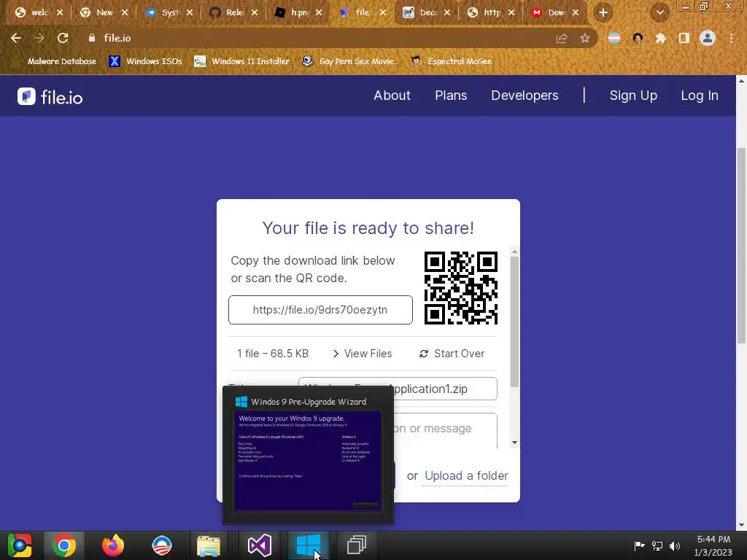Open the Chrome profile avatar menu
Image resolution: width=747 pixels, height=560 pixels.
708,38
